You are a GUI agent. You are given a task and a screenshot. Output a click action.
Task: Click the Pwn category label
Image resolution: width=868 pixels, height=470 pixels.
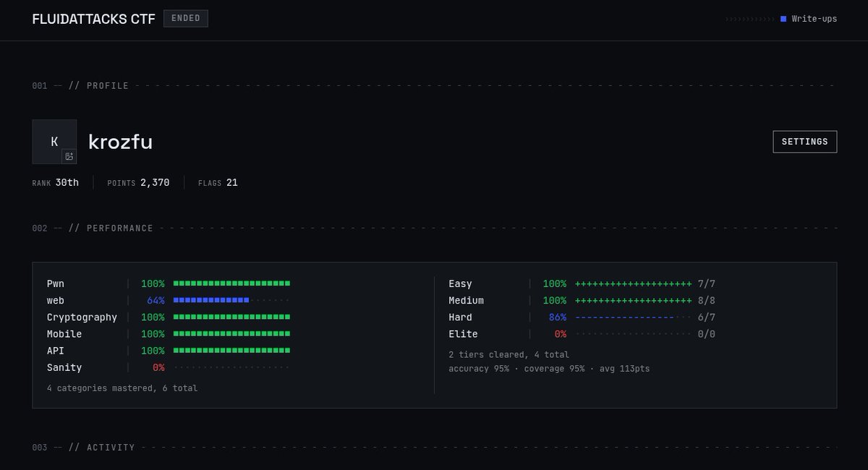tap(56, 283)
